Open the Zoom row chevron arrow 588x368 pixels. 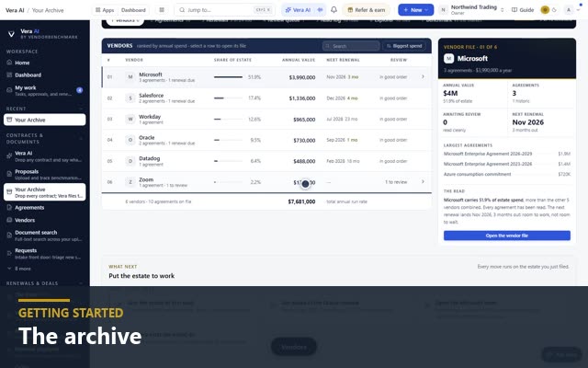pyautogui.click(x=423, y=182)
